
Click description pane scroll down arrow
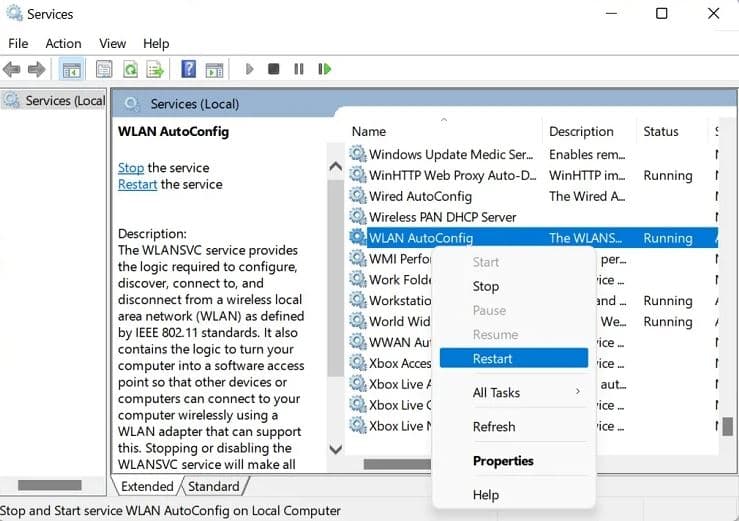coord(336,449)
